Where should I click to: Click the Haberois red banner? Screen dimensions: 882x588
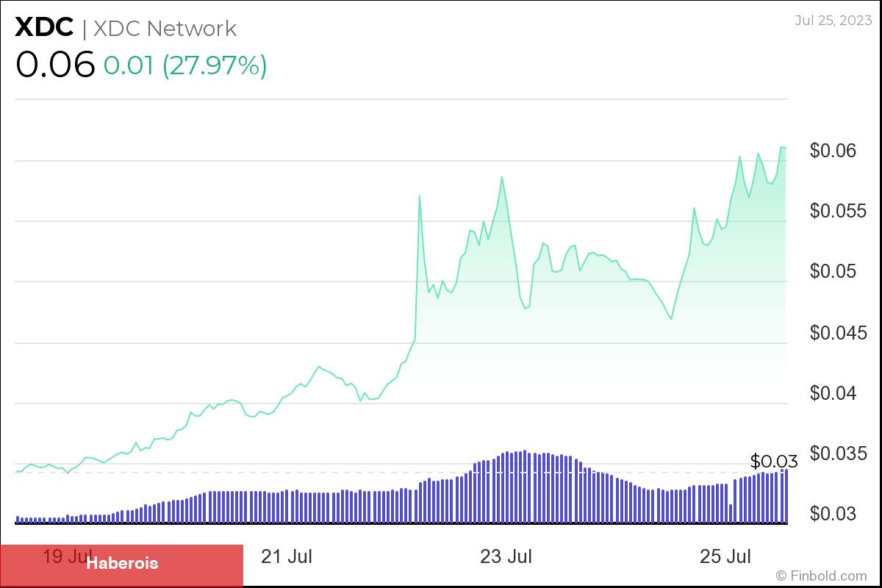pos(121,565)
